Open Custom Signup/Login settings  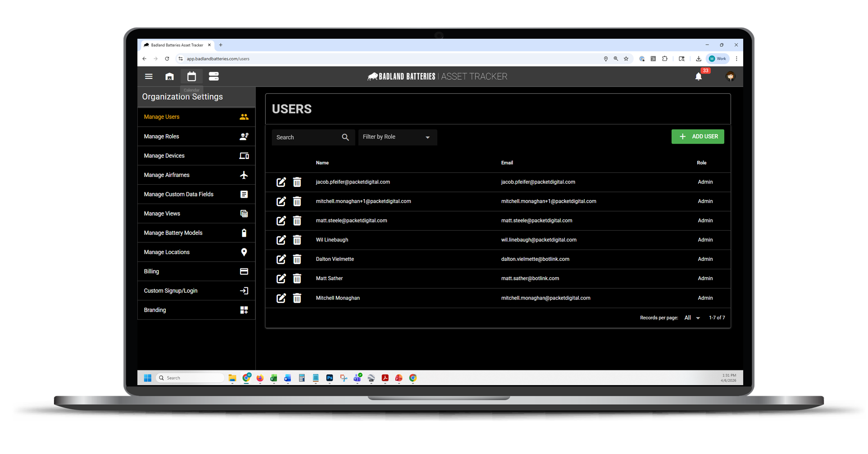[x=196, y=291]
